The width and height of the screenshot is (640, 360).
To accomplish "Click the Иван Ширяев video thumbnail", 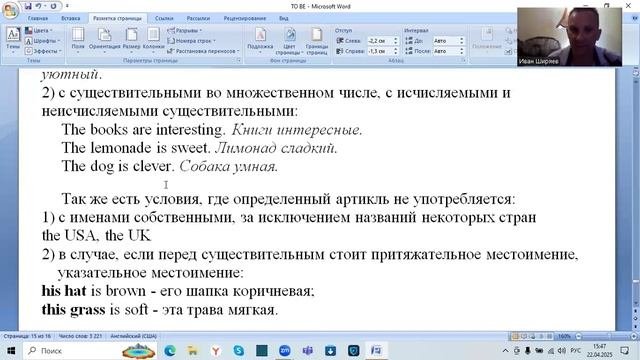I will [569, 37].
